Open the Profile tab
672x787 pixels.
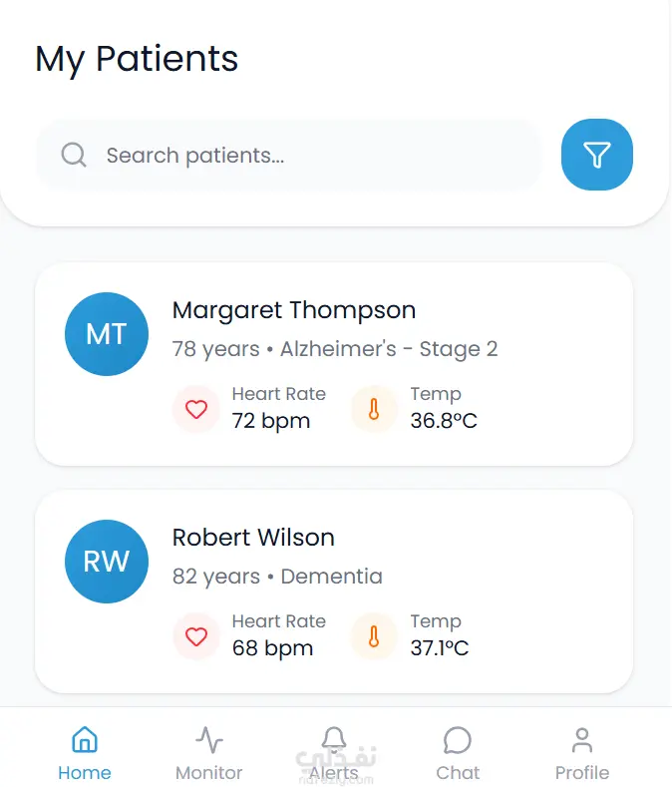(x=582, y=753)
